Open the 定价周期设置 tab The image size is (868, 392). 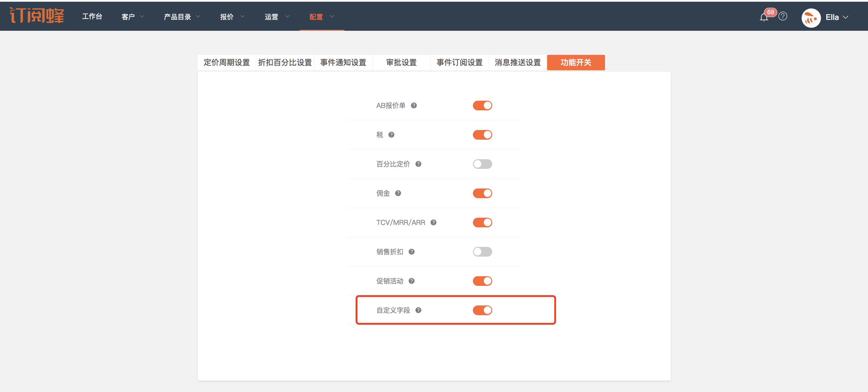coord(227,63)
